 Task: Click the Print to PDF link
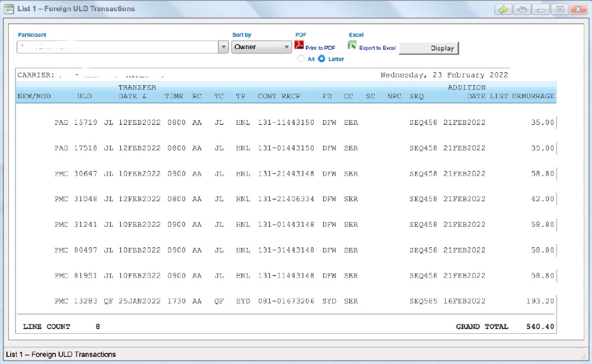point(320,48)
